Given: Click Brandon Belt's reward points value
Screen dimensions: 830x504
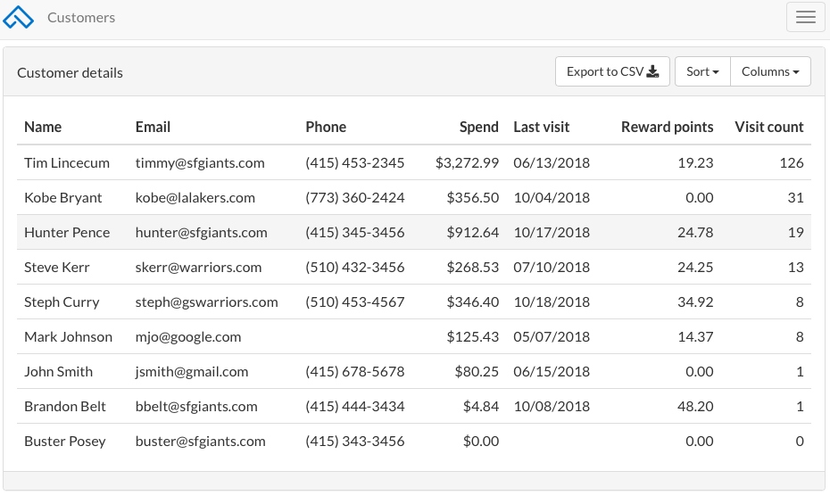Looking at the screenshot, I should coord(695,406).
